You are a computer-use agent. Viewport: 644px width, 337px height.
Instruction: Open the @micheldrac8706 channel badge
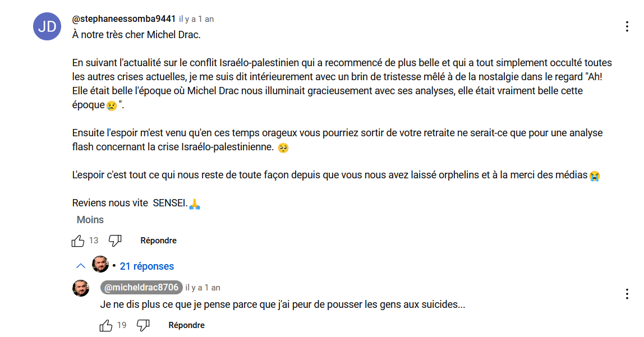point(141,287)
